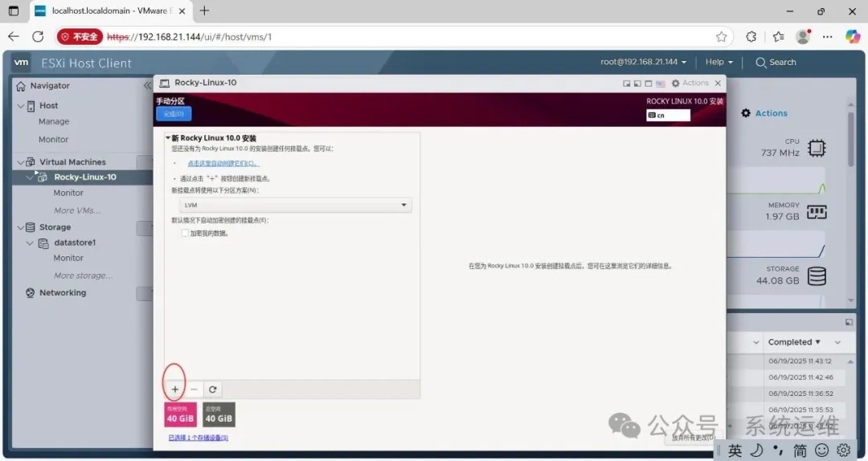868x461 pixels.
Task: Open the LVM partitioning scheme dropdown
Action: pos(295,205)
